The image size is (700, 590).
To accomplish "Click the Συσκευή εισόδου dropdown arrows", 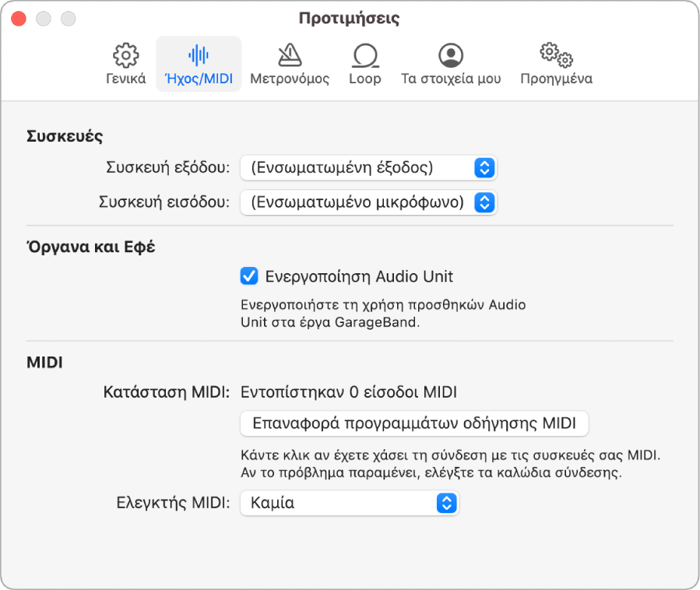I will [484, 202].
